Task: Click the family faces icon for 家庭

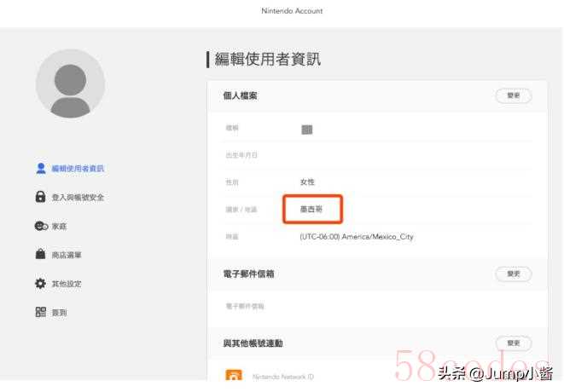Action: click(x=41, y=226)
